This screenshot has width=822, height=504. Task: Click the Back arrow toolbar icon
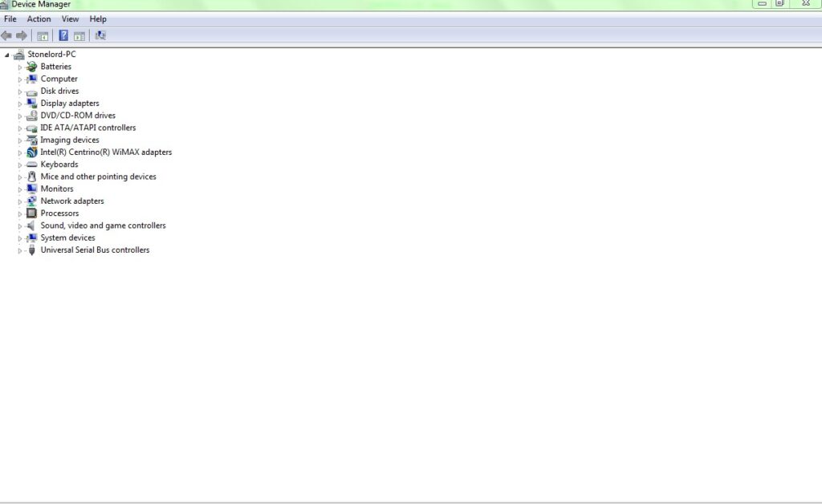(6, 35)
